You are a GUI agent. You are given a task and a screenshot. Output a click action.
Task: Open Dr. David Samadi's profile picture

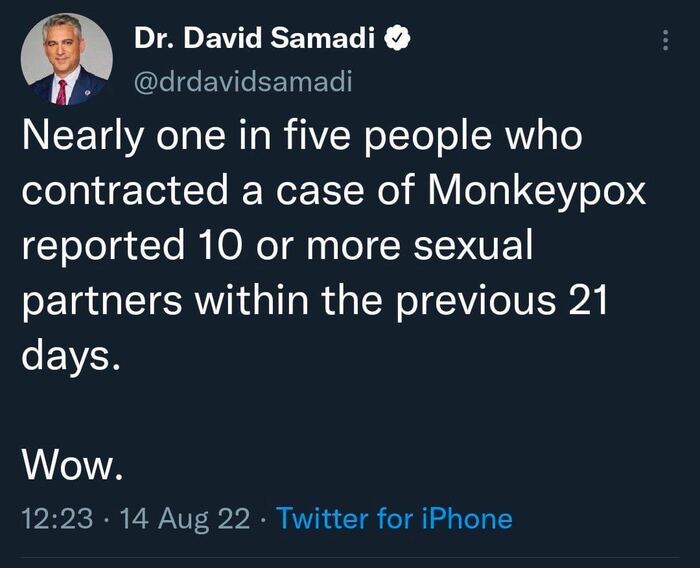65,60
